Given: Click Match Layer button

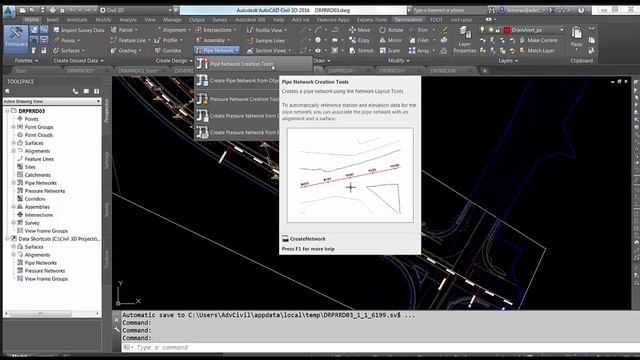Looking at the screenshot, I should point(537,51).
